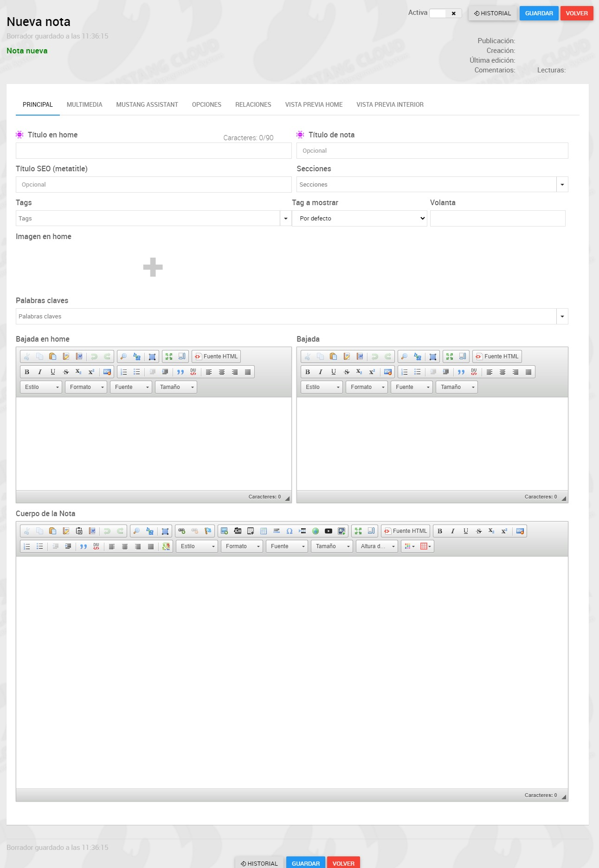Click Bold in Bajada en home editor
Viewport: 599px width, 868px height.
[27, 372]
